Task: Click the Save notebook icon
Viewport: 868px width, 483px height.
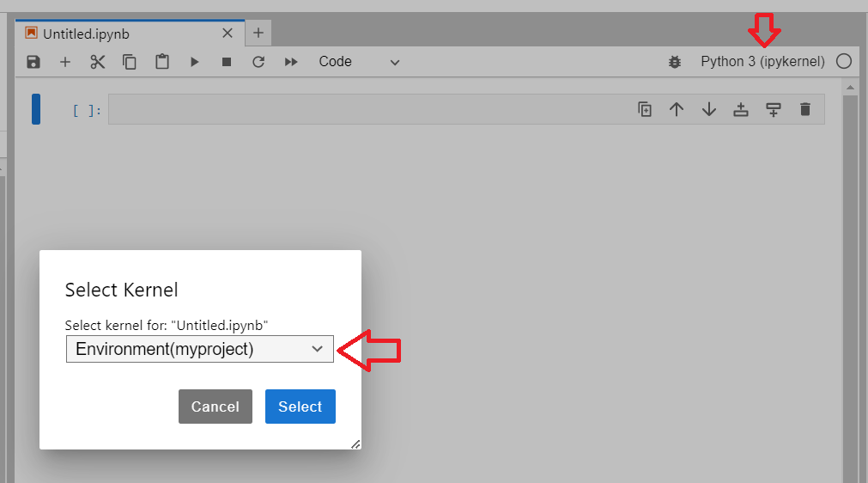Action: pos(33,62)
